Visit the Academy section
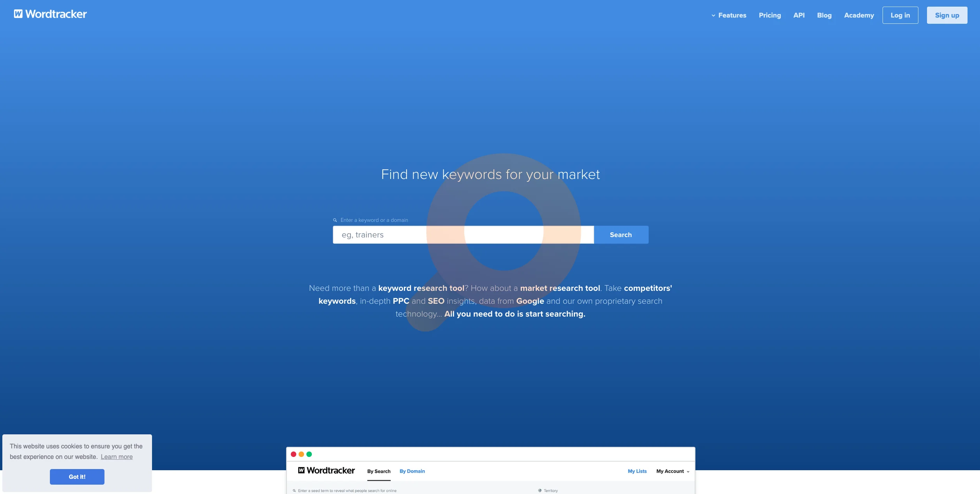Image resolution: width=980 pixels, height=494 pixels. click(859, 15)
